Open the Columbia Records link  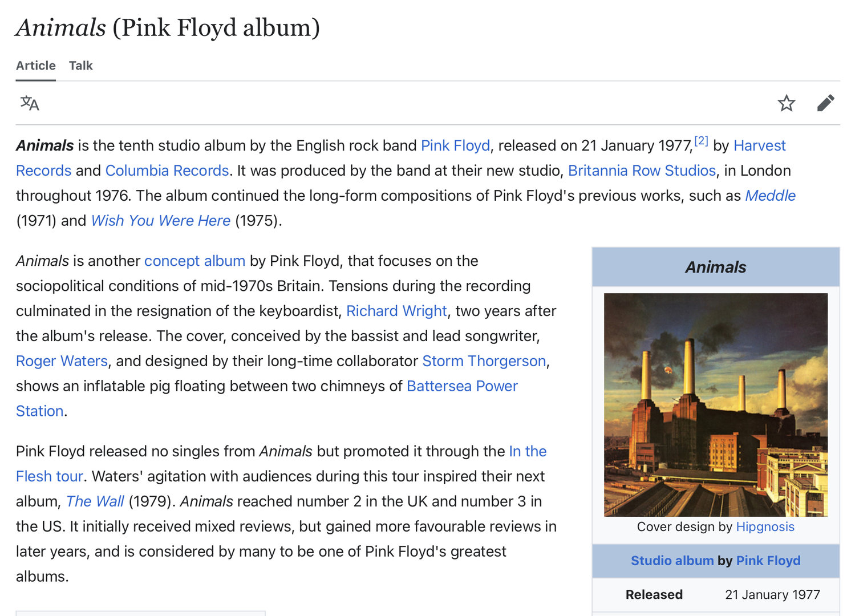[167, 171]
